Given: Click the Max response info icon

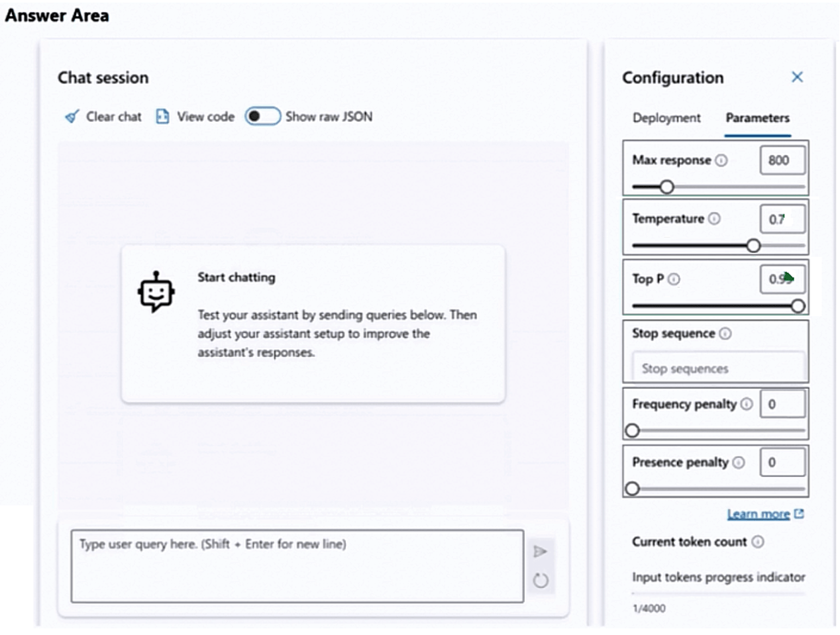Looking at the screenshot, I should coord(721,160).
